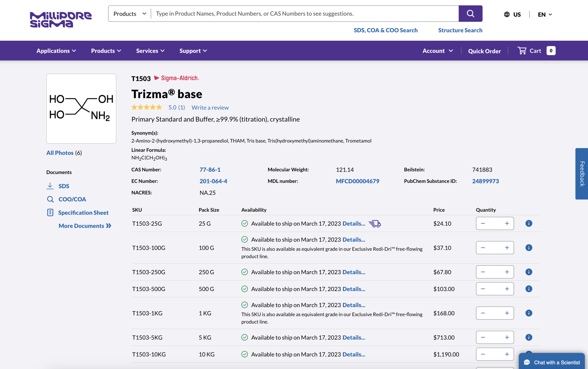Open the Account dropdown
588x369 pixels.
438,51
